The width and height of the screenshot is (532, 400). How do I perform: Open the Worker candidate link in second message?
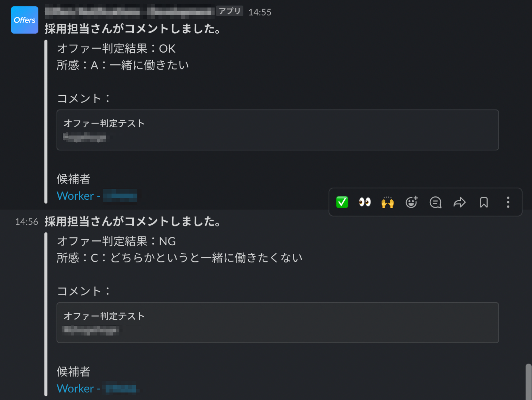click(96, 388)
